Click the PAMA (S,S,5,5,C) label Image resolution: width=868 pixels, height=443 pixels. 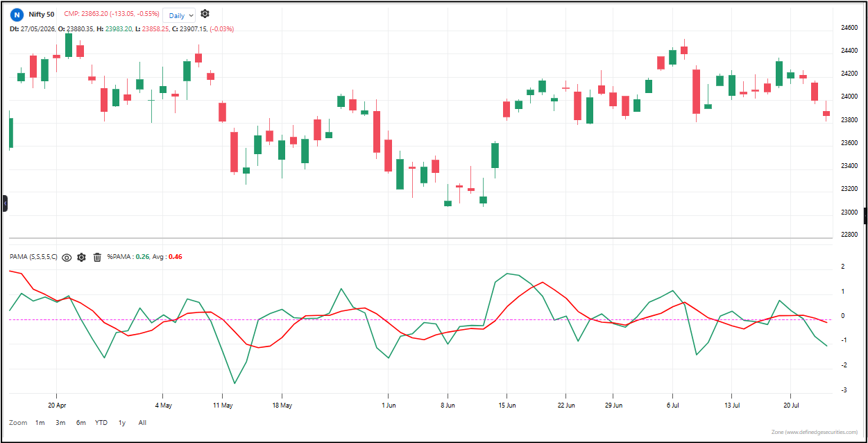[33, 257]
